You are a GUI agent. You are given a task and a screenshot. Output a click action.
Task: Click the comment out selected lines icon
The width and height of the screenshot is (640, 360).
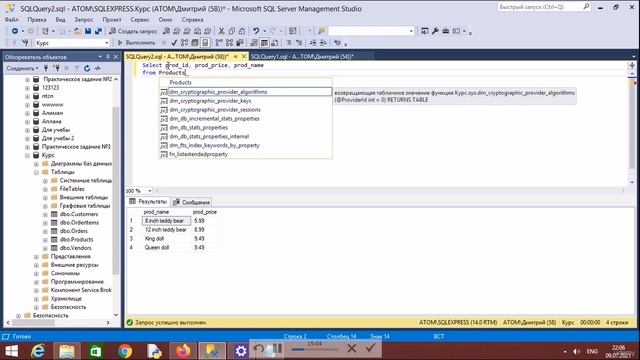click(x=289, y=43)
